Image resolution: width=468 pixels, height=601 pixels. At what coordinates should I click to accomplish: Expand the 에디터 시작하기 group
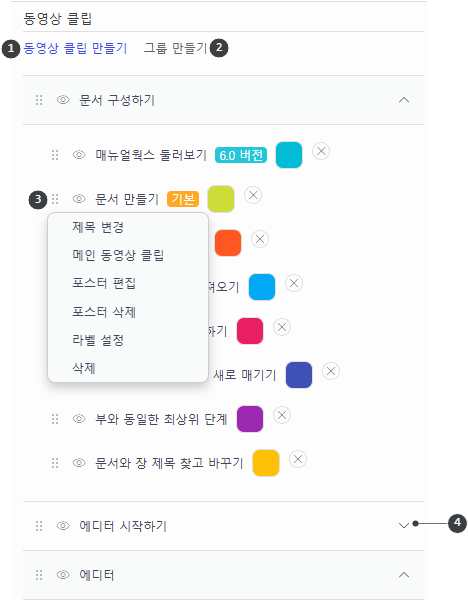click(404, 525)
